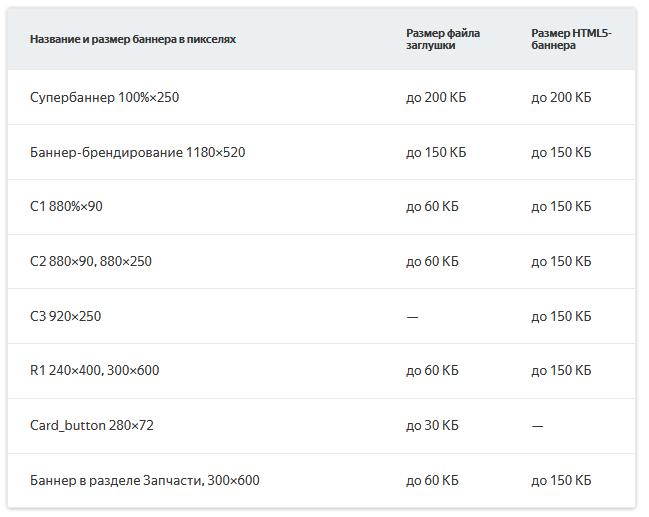
Task: Click 'Баннер в разделе Запчасти, 300×600'
Action: tap(144, 480)
